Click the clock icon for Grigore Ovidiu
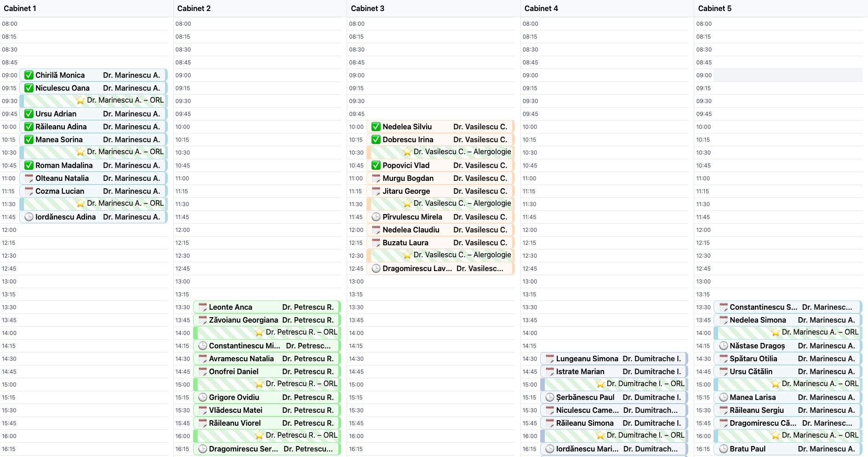868x457 pixels. 202,397
